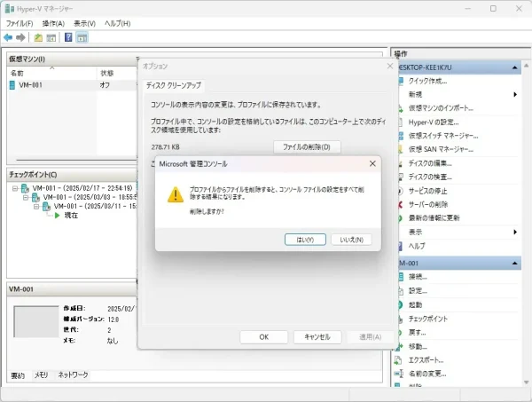Screen dimensions: 532x402
Task: Switch to the ネットワーク tab
Action: [x=73, y=374]
